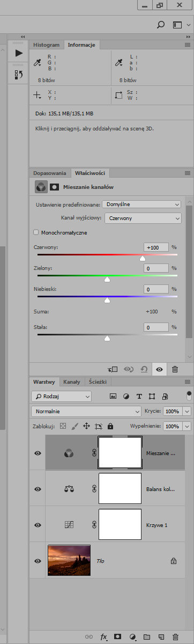Open the search magnifier icon
The width and height of the screenshot is (194, 644).
coord(160,25)
